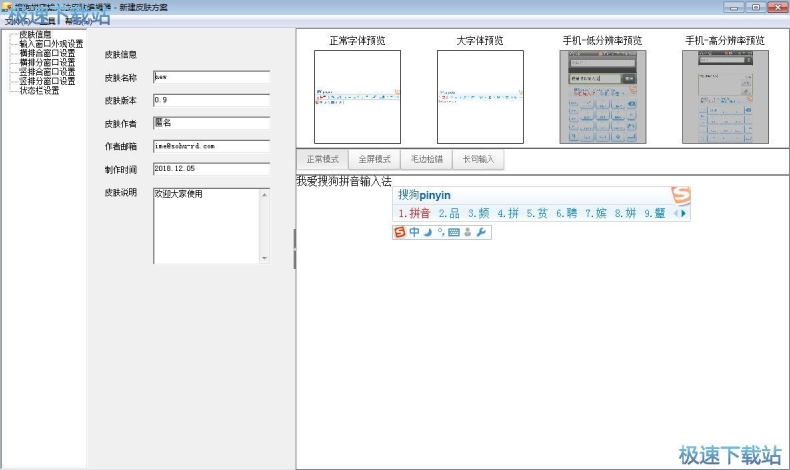
Task: Open 输入窗口外观设置 tree node
Action: (51, 43)
